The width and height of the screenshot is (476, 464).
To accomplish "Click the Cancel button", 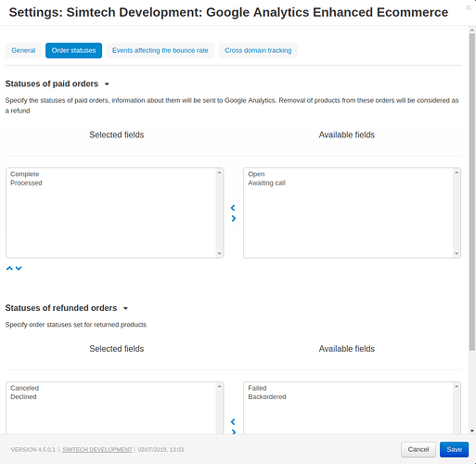I will (x=418, y=449).
